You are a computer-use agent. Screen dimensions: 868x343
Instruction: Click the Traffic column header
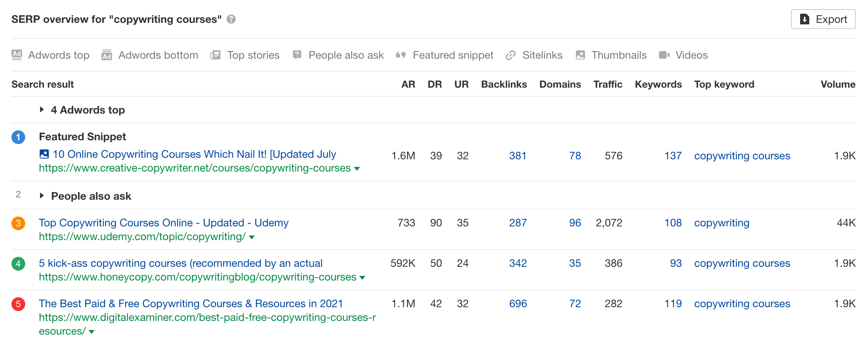click(608, 84)
